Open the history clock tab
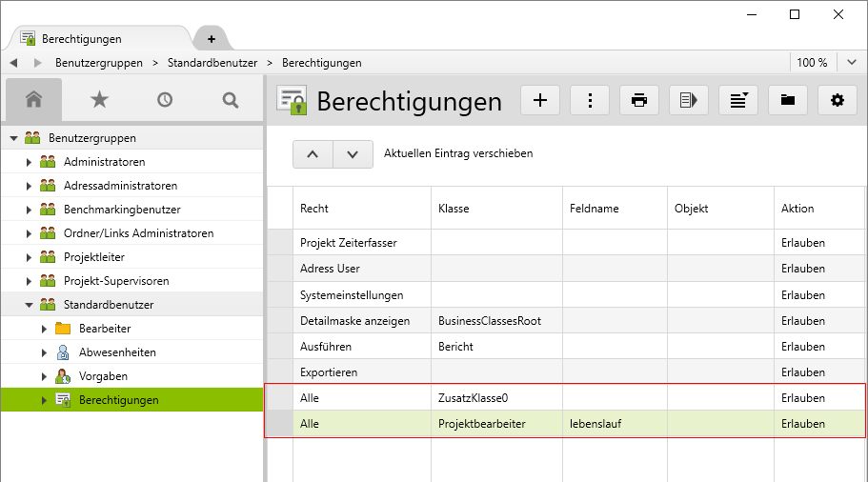The width and height of the screenshot is (868, 482). 165,99
